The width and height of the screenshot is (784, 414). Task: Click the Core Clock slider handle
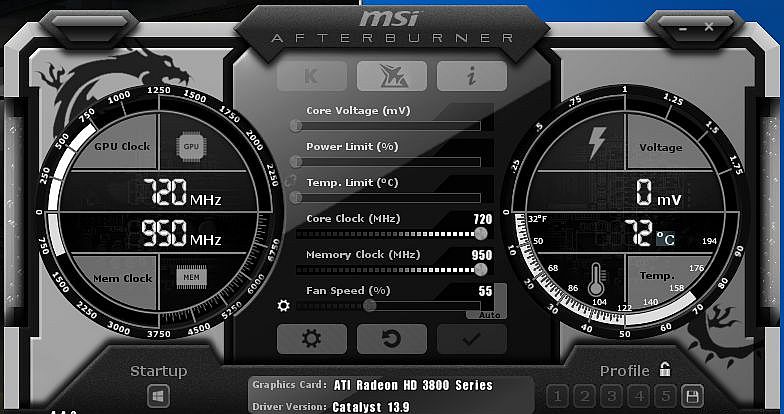click(480, 234)
